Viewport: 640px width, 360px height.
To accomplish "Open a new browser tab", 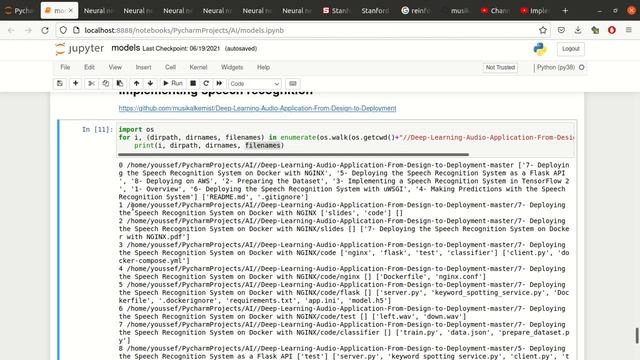I will (x=565, y=11).
